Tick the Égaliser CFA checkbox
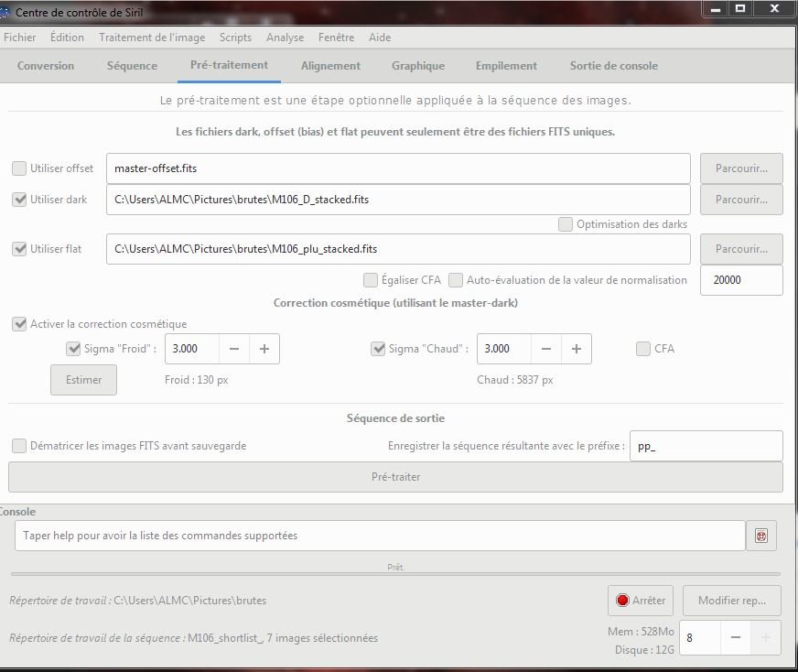The height and width of the screenshot is (672, 798). pyautogui.click(x=371, y=280)
